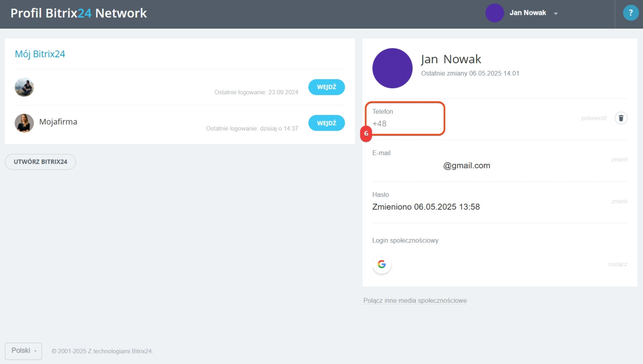Enter the Mojafirma Bitrix24 via WEJDŹ
Image resolution: width=643 pixels, height=364 pixels.
pyautogui.click(x=327, y=123)
